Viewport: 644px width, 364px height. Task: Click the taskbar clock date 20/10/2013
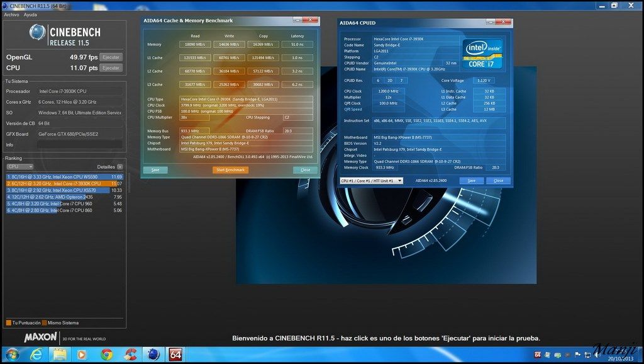pos(621,359)
